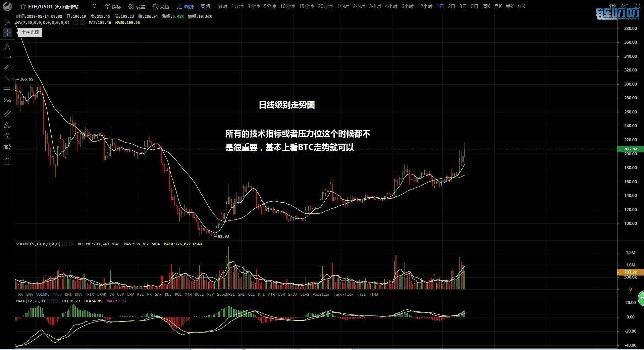Select the 15分钟 timeframe
This screenshot has width=644, height=350.
pyautogui.click(x=306, y=6)
